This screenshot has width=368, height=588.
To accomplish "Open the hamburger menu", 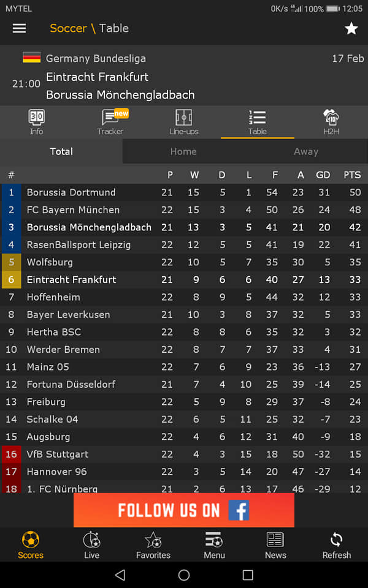I will 19,29.
